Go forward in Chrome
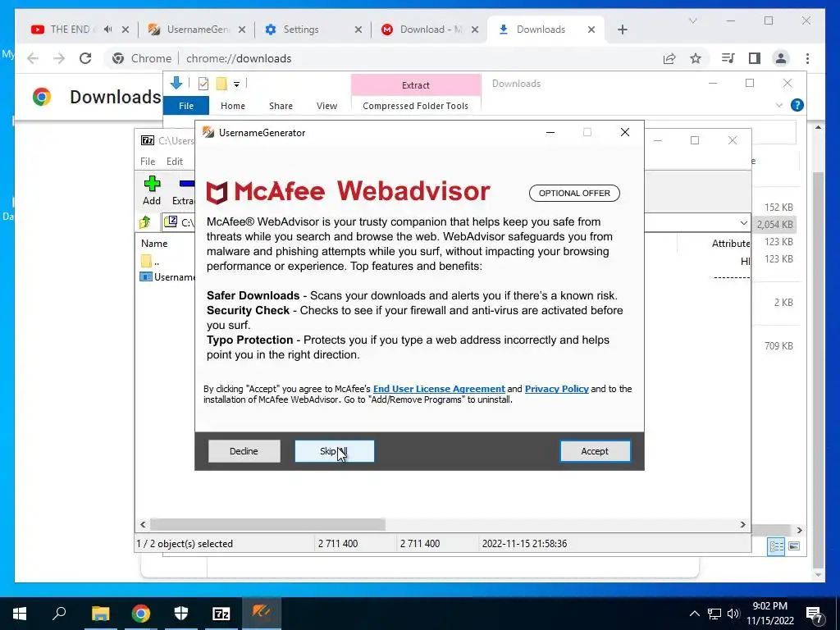The height and width of the screenshot is (630, 840). (59, 58)
